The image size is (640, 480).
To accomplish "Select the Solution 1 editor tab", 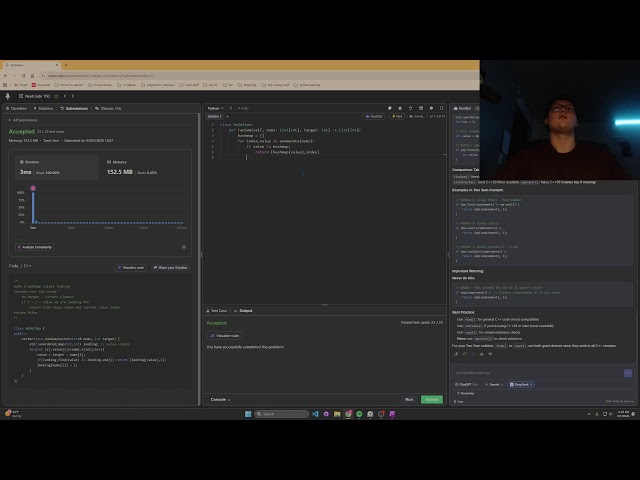I will (x=214, y=116).
